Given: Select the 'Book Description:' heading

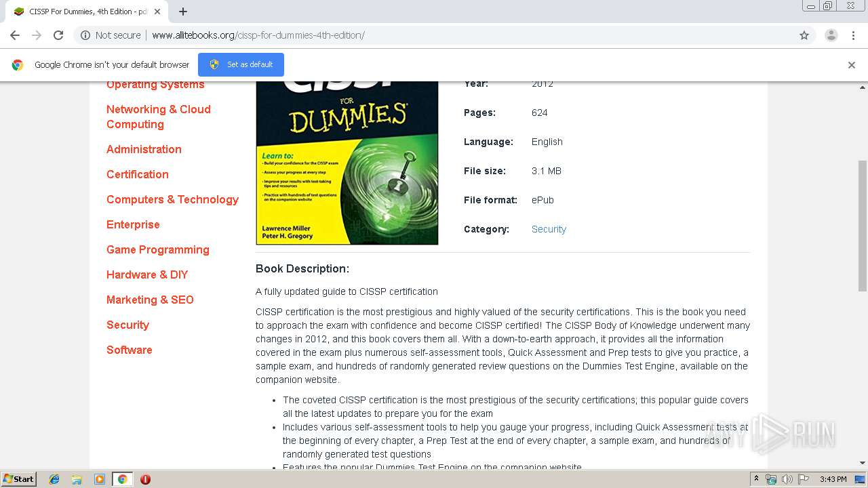Looking at the screenshot, I should click(302, 268).
